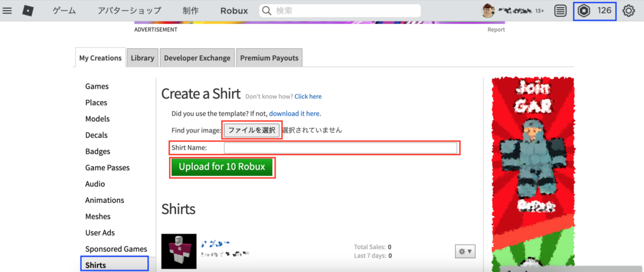Switch to the Developer Exchange tab

(x=197, y=58)
